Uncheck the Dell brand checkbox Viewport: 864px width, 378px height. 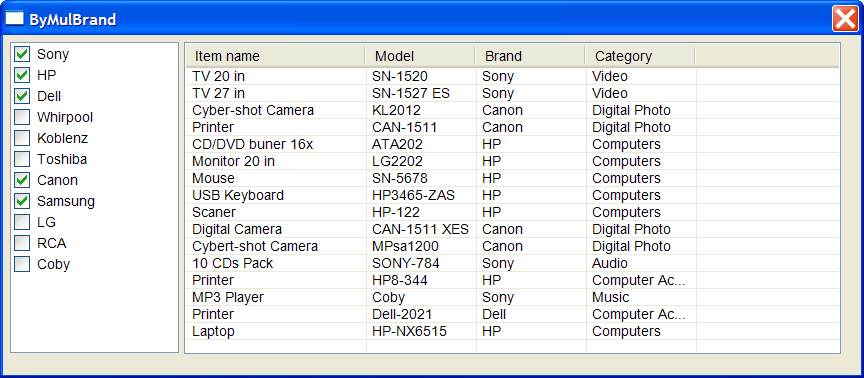click(22, 96)
